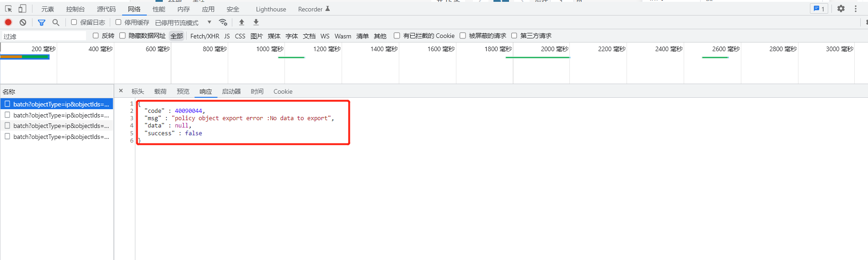
Task: Click the 过滤 filter input field
Action: tap(44, 36)
